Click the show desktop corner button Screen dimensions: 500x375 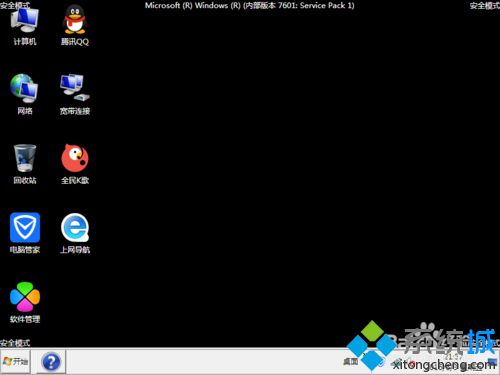tap(493, 361)
